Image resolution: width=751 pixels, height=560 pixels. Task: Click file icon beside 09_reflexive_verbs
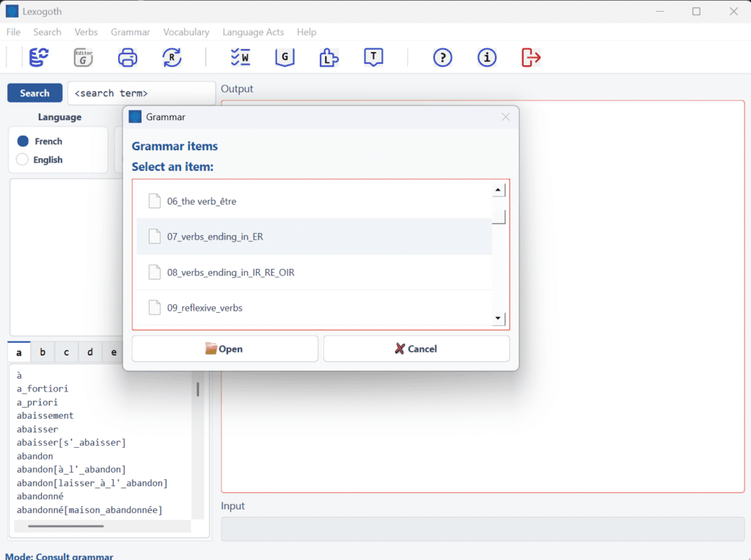click(x=155, y=308)
